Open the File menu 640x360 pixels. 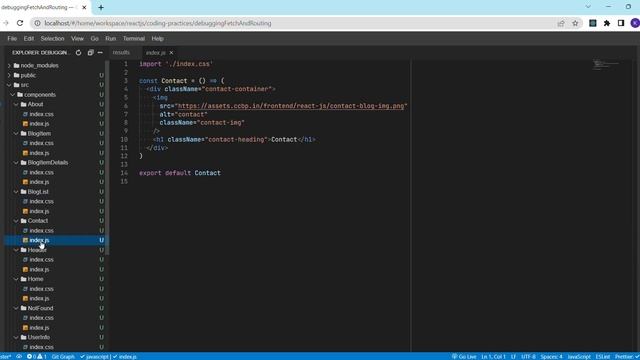point(12,39)
